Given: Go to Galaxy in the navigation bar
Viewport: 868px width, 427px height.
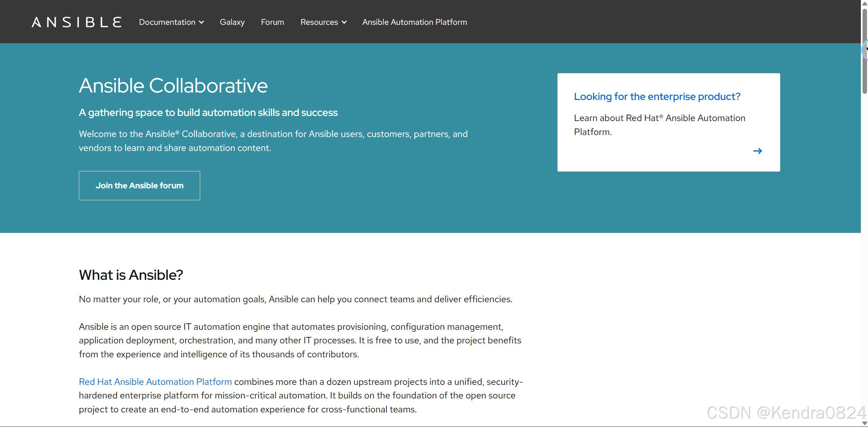Looking at the screenshot, I should point(232,22).
